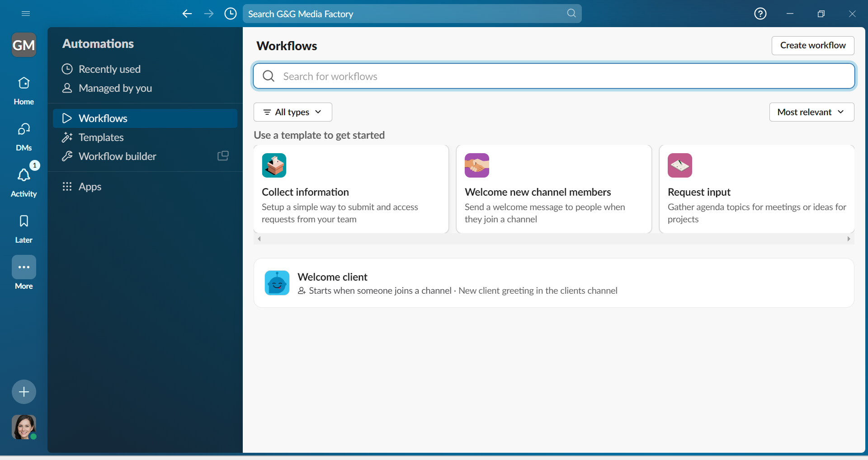The image size is (868, 460).
Task: Open Templates from the Automations sidebar
Action: click(102, 137)
